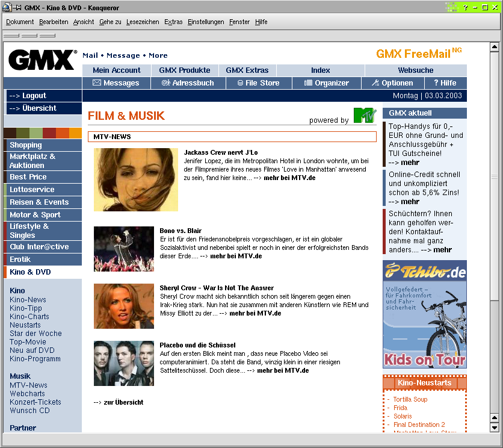This screenshot has height=448, width=503.
Task: Open 'mehr bei MTV.de' for Jackass Crew article
Action: tap(289, 178)
